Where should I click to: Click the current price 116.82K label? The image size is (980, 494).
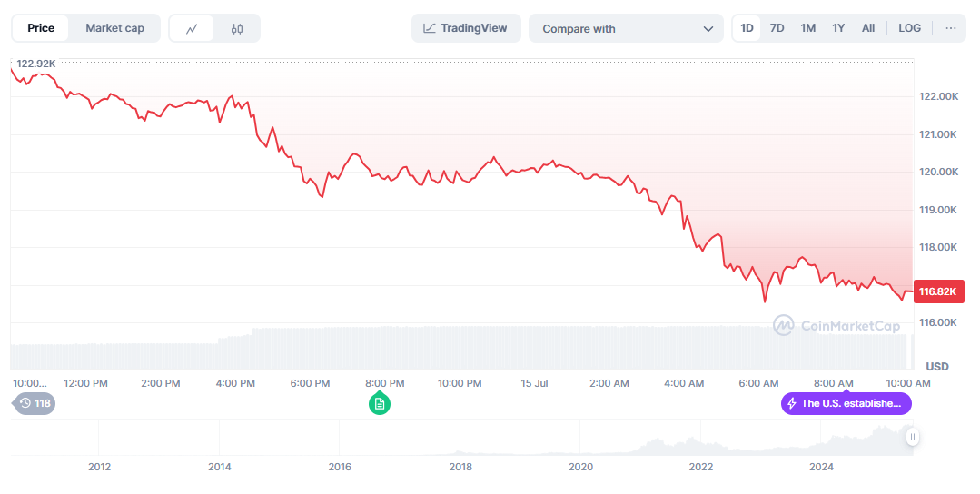coord(938,291)
